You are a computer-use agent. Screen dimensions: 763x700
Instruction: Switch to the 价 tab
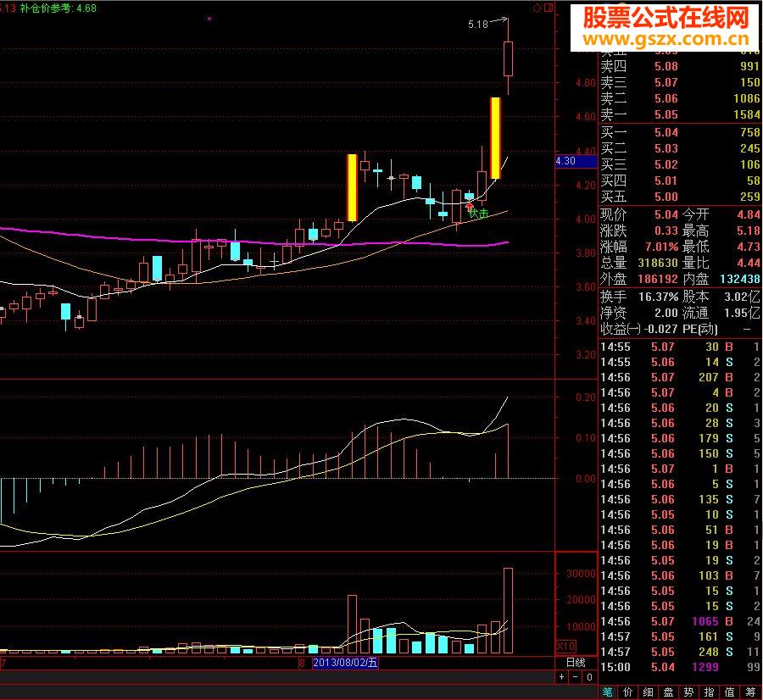[627, 692]
